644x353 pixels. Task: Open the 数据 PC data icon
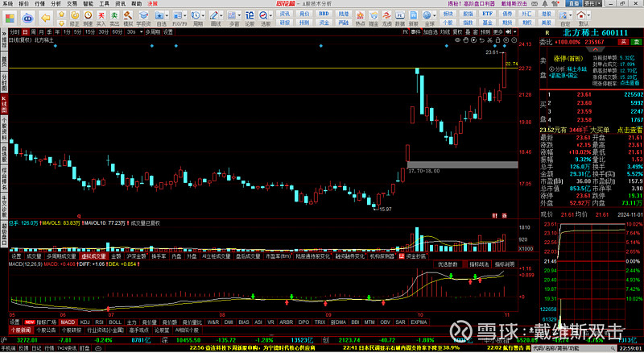point(400,18)
